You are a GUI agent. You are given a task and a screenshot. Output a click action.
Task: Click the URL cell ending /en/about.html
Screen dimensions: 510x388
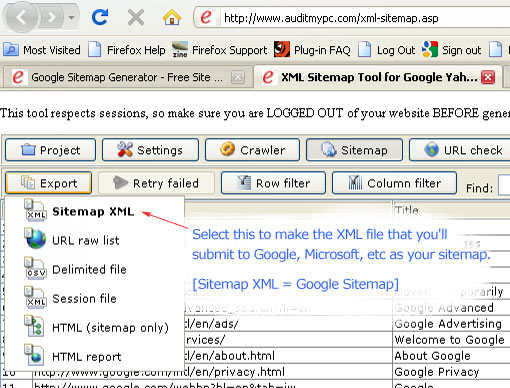point(288,356)
